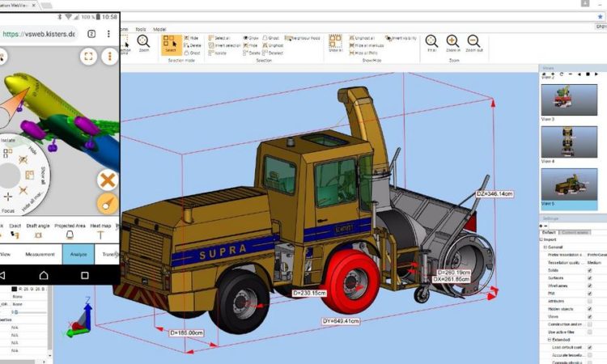This screenshot has width=607, height=364.
Task: Toggle the Solids import checkbox
Action: pyautogui.click(x=589, y=270)
